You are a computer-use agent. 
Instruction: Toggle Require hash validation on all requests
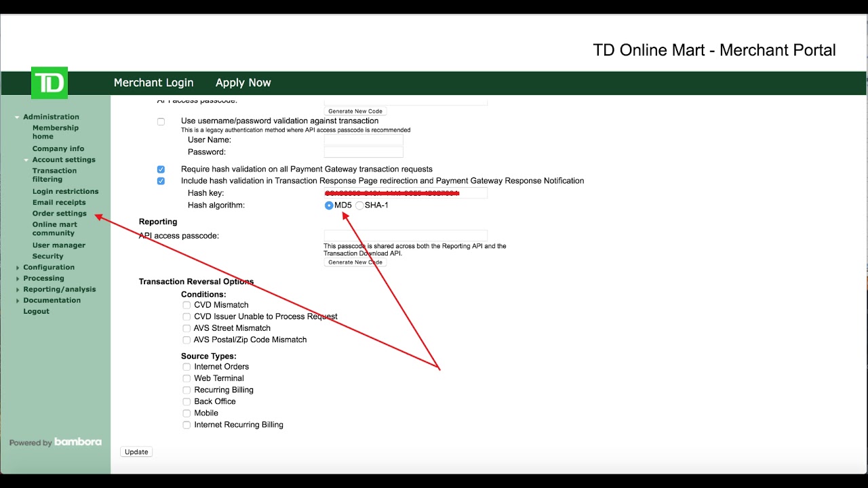[161, 169]
